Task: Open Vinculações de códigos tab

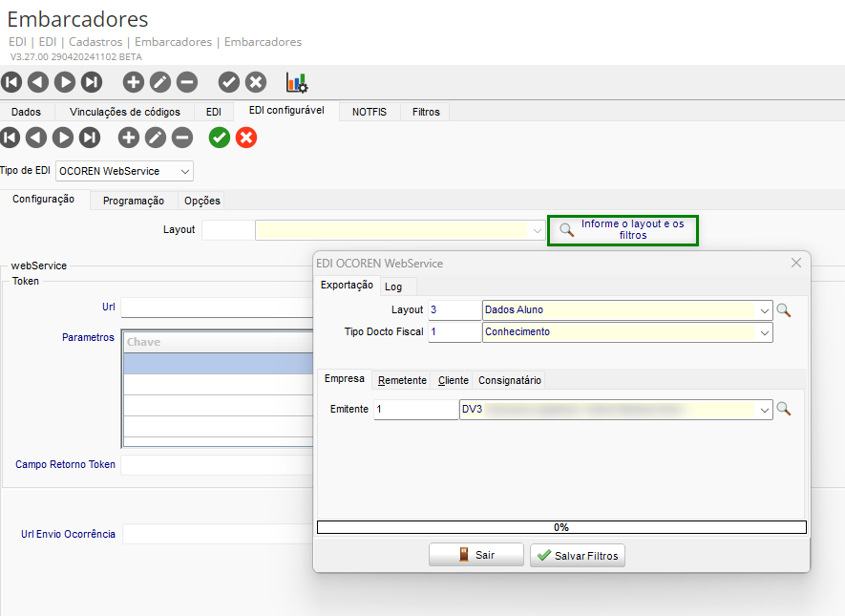Action: point(125,112)
